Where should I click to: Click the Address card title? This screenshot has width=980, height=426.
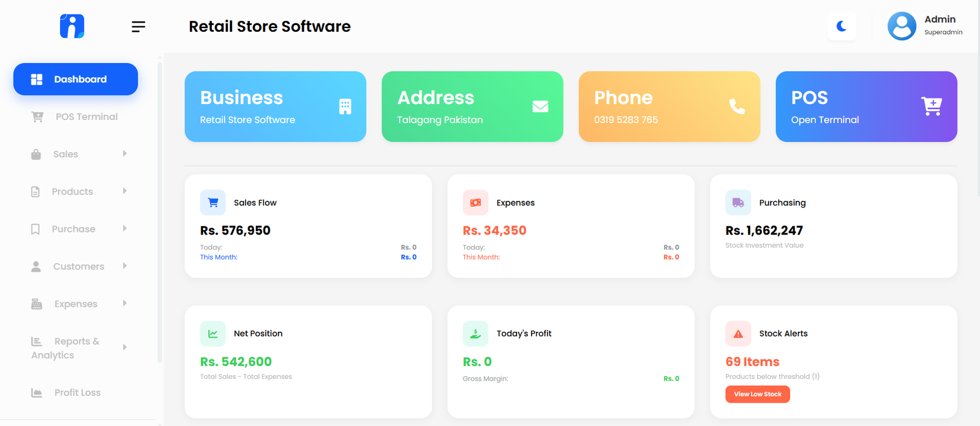[435, 98]
